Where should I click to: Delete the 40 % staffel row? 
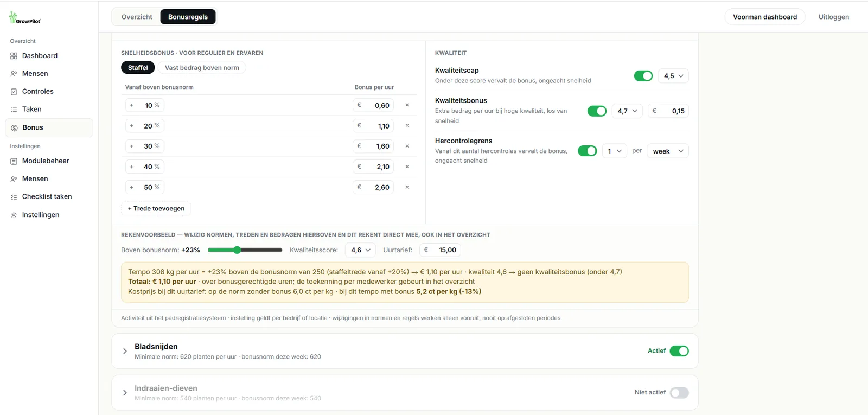[407, 167]
